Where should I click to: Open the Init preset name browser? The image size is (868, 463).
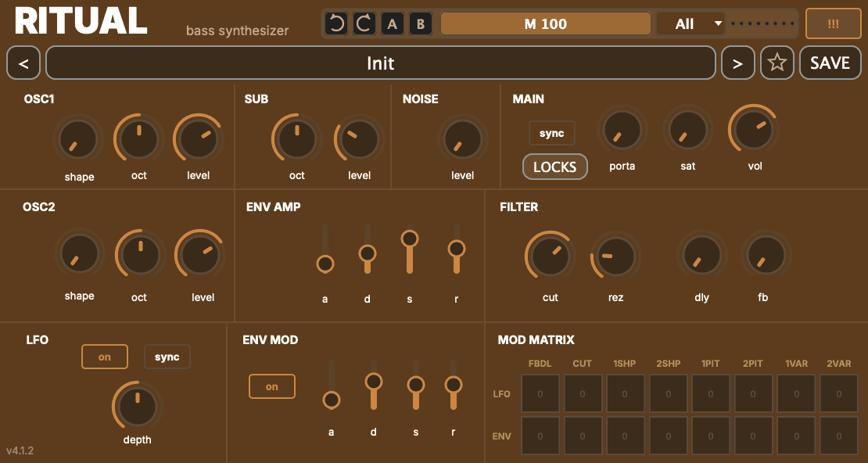click(380, 63)
